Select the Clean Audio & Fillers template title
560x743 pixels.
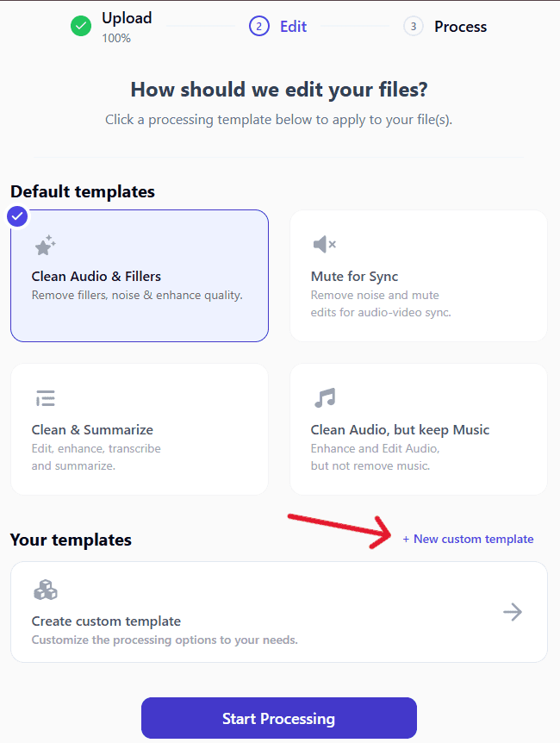click(x=96, y=277)
